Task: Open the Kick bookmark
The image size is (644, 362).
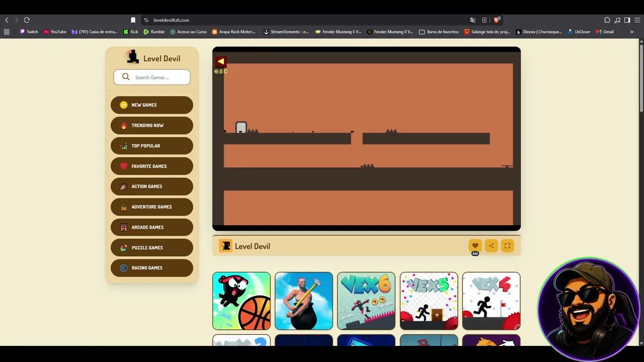Action: (x=131, y=32)
